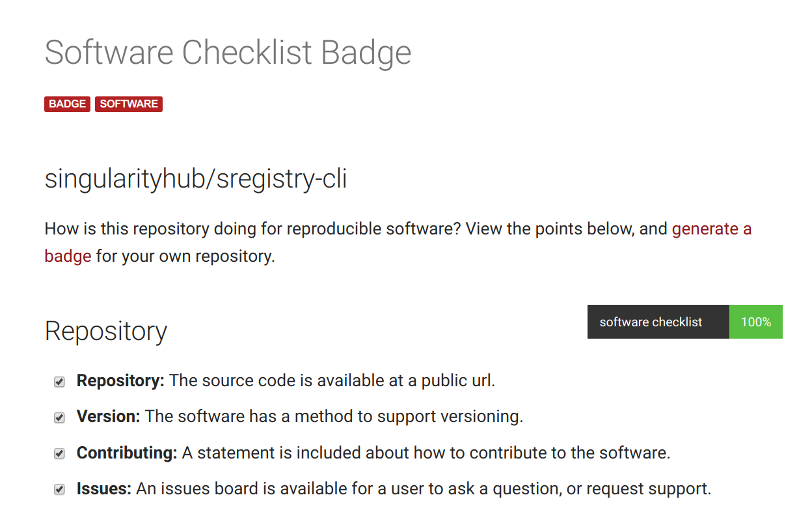Image resolution: width=812 pixels, height=508 pixels.
Task: Uncheck the Version checkbox
Action: pos(59,417)
